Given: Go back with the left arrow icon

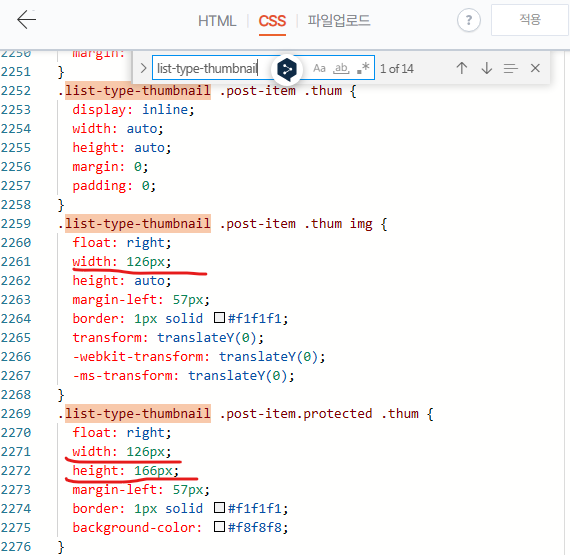Looking at the screenshot, I should (26, 20).
